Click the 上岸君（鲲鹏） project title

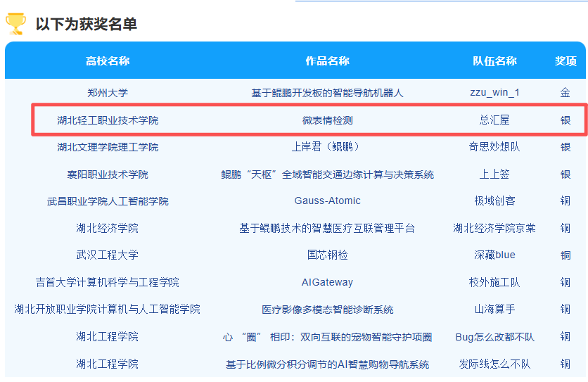tap(327, 147)
